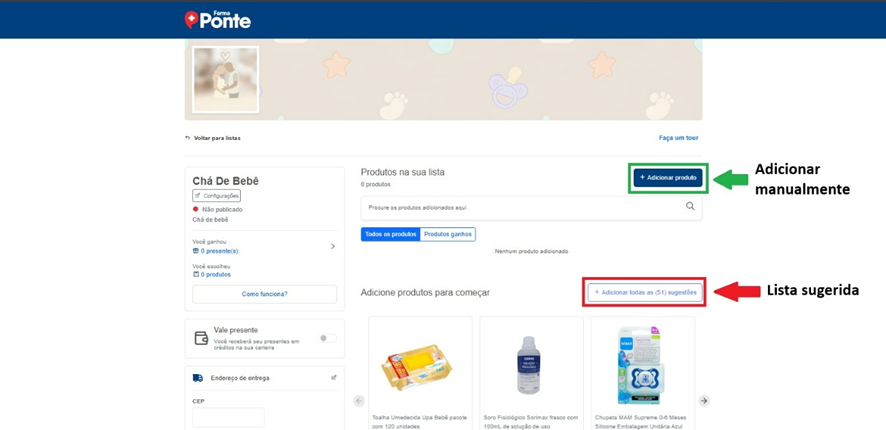
Task: Click the CEP input field
Action: pos(229,417)
